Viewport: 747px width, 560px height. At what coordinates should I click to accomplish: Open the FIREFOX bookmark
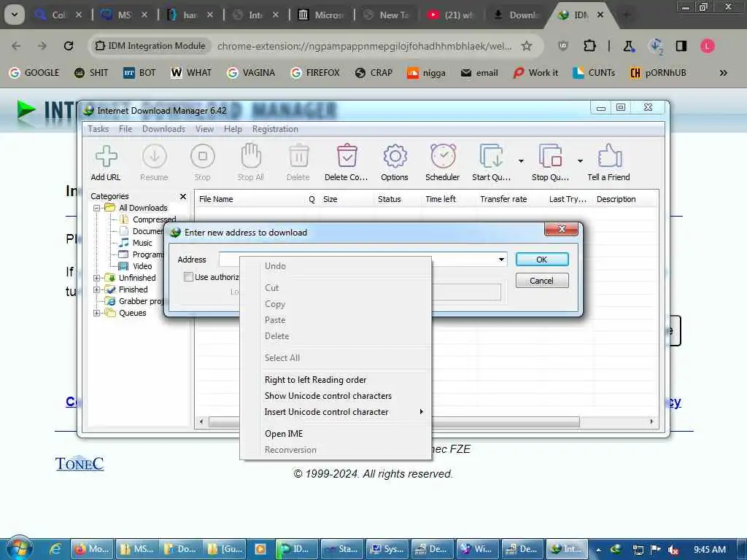315,73
